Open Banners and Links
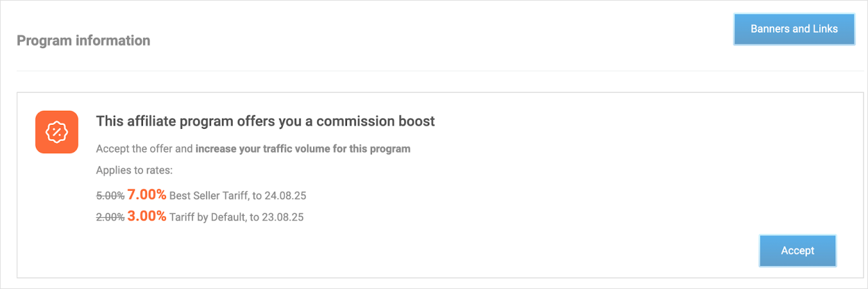 pos(794,29)
